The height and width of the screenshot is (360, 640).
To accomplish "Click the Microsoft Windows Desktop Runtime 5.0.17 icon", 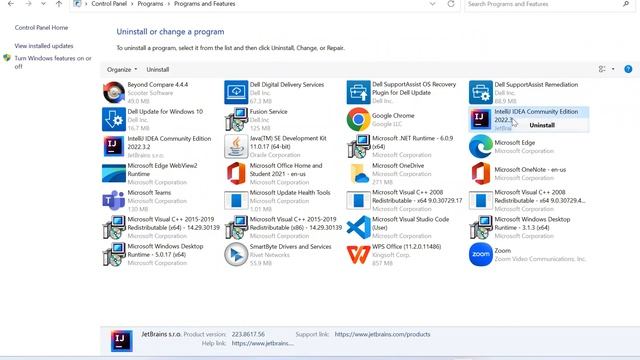I will (113, 254).
